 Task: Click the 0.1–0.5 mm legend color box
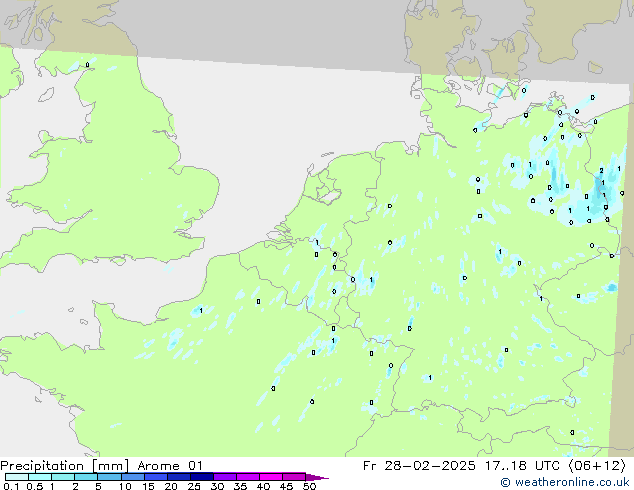pyautogui.click(x=17, y=477)
